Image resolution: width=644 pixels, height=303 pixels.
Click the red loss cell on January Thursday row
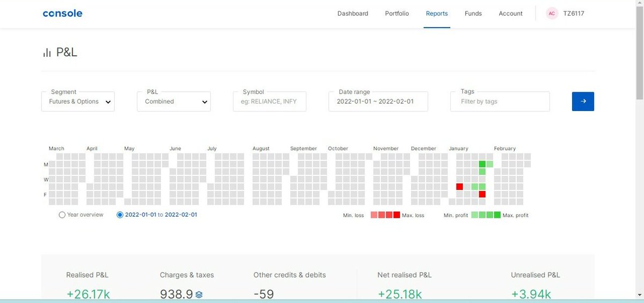(x=460, y=187)
